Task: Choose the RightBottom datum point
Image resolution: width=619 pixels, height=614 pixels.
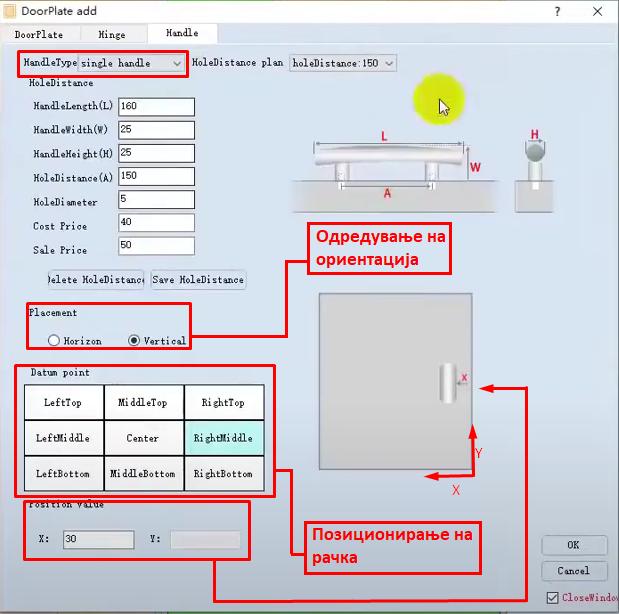Action: (x=224, y=473)
